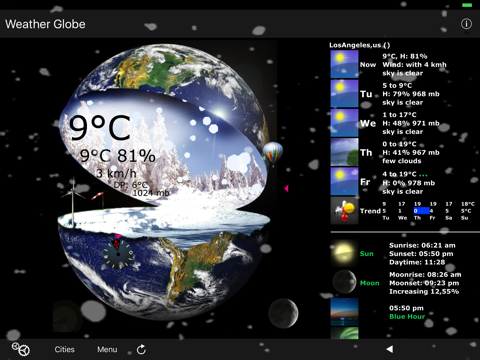Click the 'few clouds' Thursday description
The width and height of the screenshot is (480, 360).
pyautogui.click(x=402, y=161)
